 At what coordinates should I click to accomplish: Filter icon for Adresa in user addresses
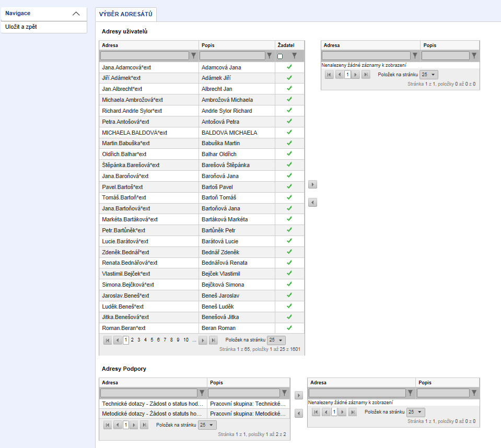click(194, 55)
